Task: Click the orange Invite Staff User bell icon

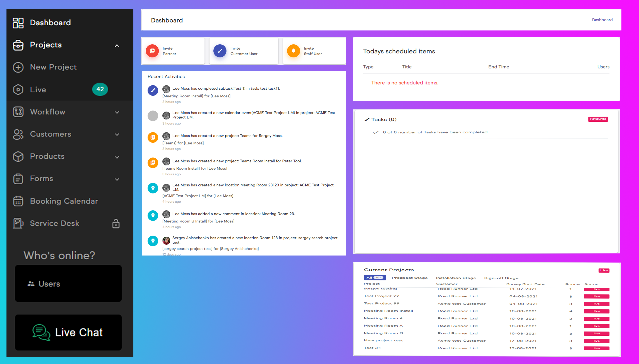Action: click(x=293, y=51)
